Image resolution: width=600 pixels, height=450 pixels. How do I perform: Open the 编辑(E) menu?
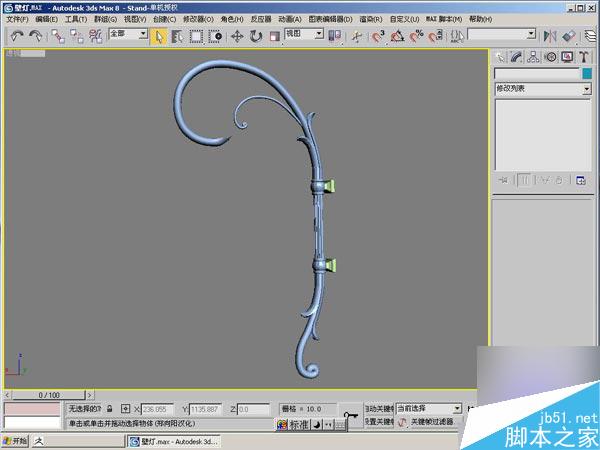tap(46, 19)
